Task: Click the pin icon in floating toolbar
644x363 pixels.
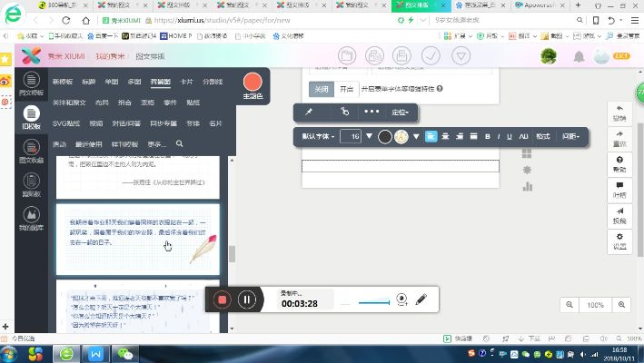Action: click(309, 113)
